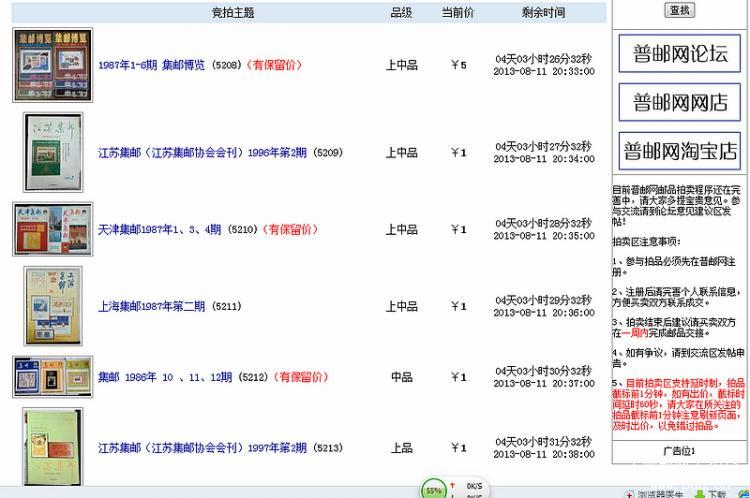View the 上海集邮1987年第二期 thumbnail image
Image resolution: width=750 pixels, height=498 pixels.
pos(52,305)
